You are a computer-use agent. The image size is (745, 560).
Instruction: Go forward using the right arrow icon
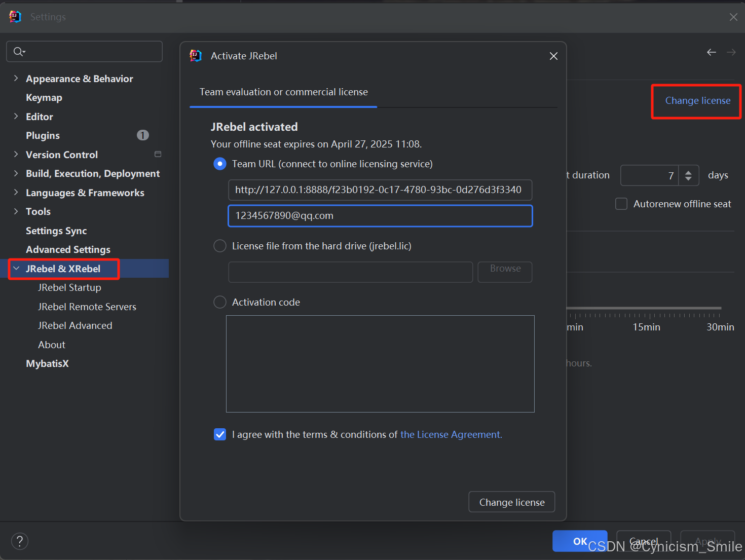[x=731, y=52]
